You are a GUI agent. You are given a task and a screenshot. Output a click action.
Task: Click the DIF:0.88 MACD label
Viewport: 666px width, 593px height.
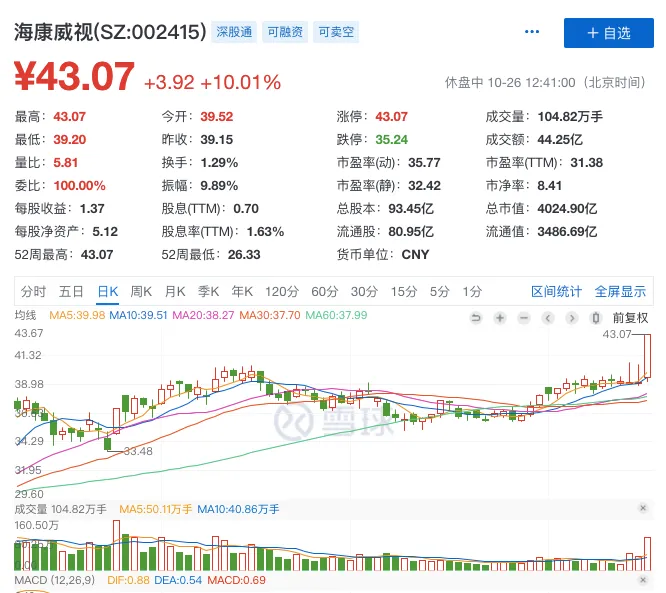coord(128,580)
